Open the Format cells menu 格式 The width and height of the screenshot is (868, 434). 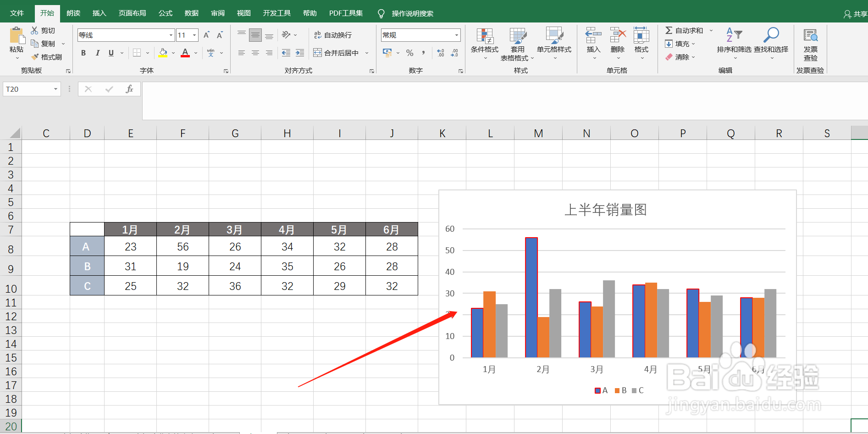641,44
